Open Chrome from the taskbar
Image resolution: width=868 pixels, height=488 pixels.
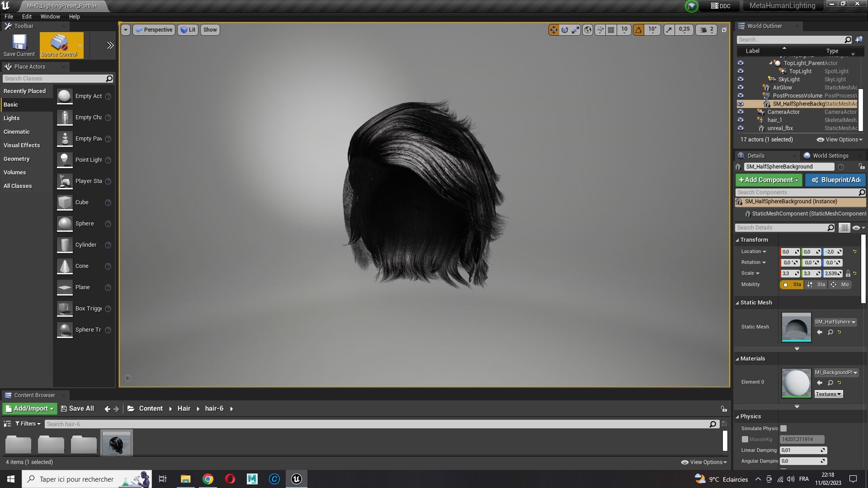(208, 479)
